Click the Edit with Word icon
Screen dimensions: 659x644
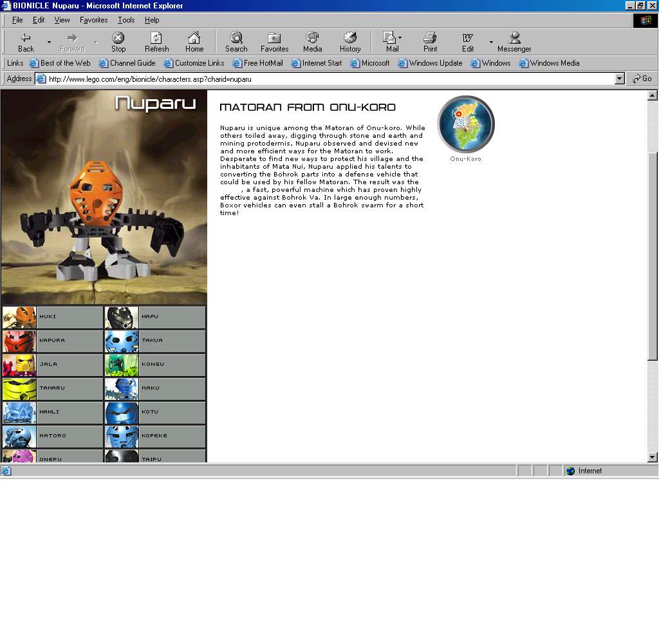coord(468,42)
